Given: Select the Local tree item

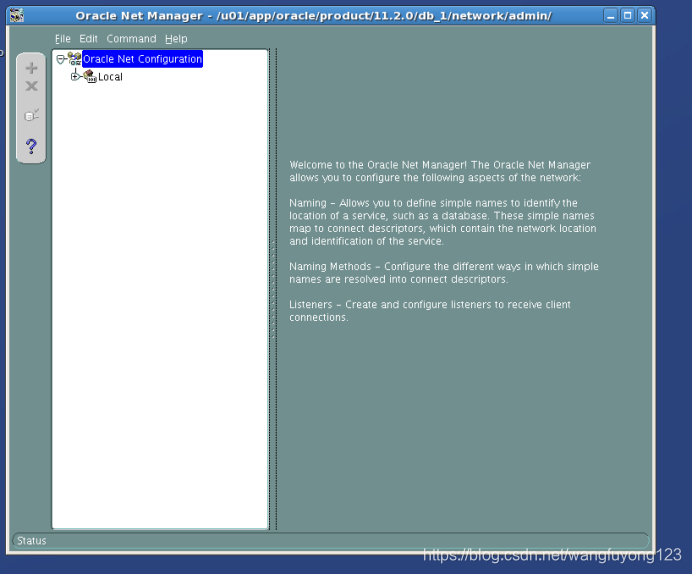Looking at the screenshot, I should click(x=110, y=77).
